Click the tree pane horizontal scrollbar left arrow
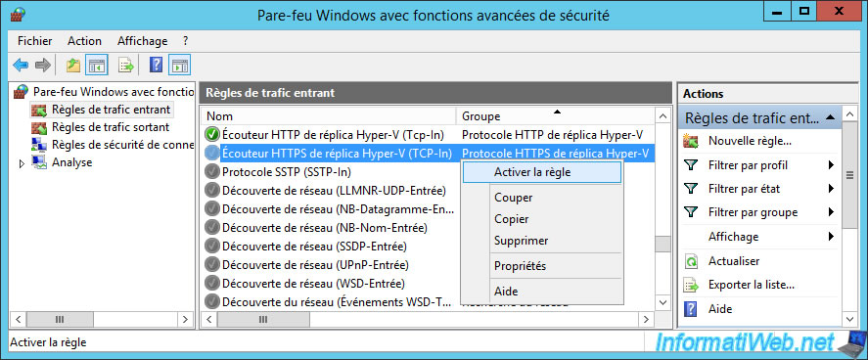This screenshot has width=868, height=360. point(19,319)
